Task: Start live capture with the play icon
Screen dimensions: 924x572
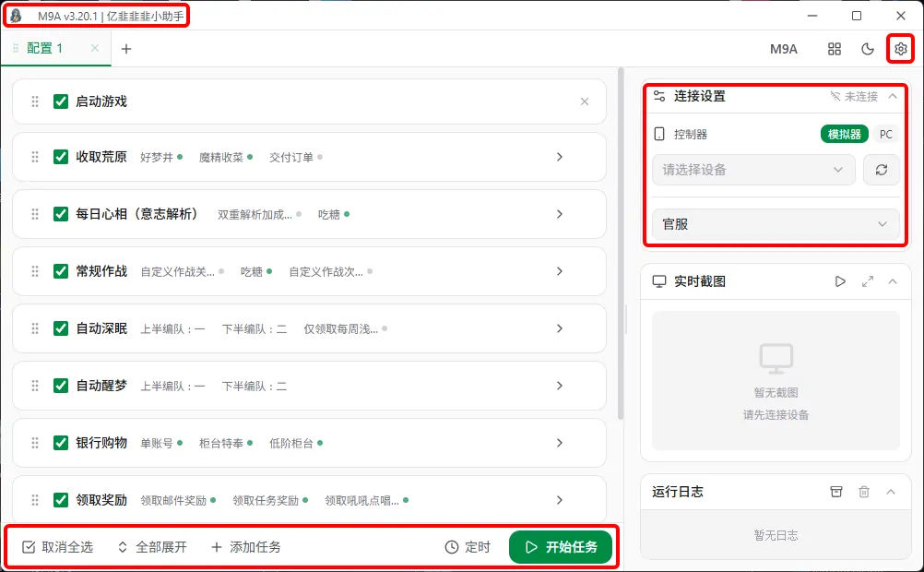Action: tap(840, 281)
